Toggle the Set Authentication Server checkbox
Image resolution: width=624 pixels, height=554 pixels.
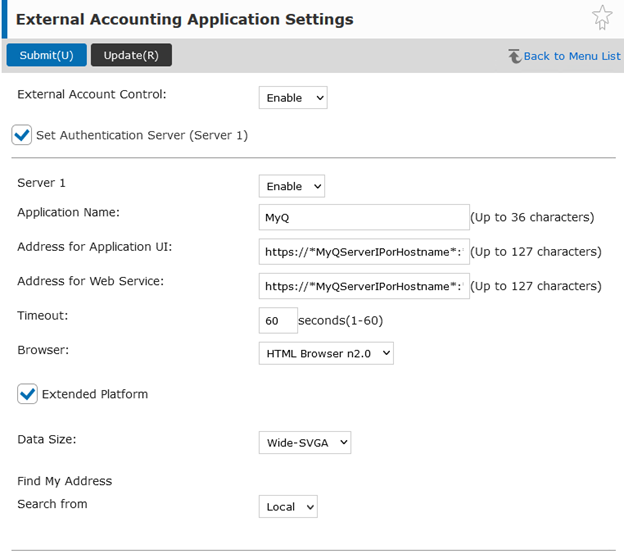[x=22, y=134]
